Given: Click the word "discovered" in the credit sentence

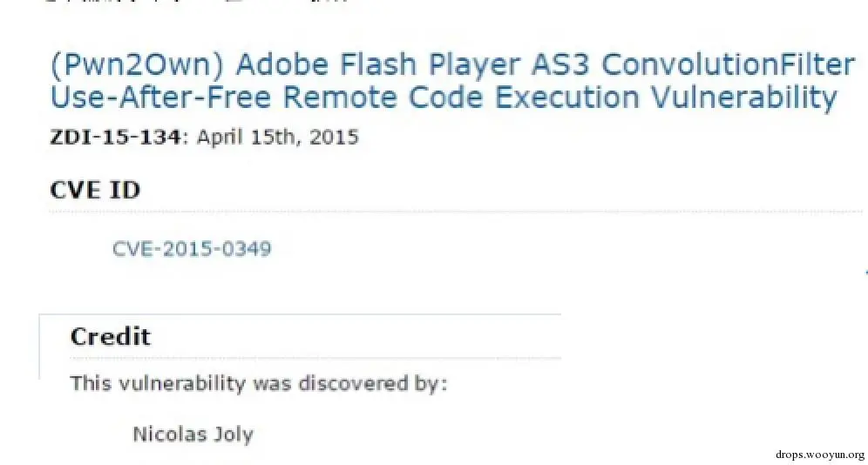Looking at the screenshot, I should [343, 383].
